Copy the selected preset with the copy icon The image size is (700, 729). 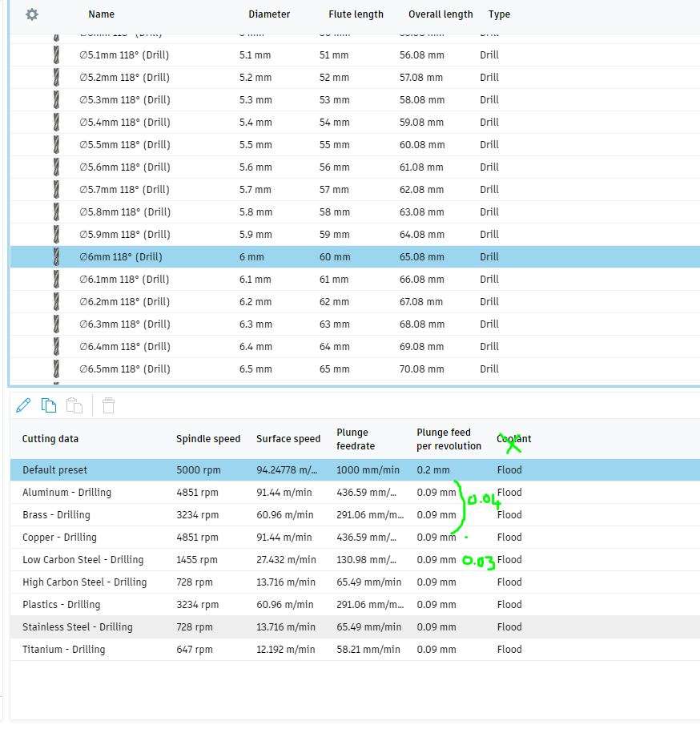(49, 405)
